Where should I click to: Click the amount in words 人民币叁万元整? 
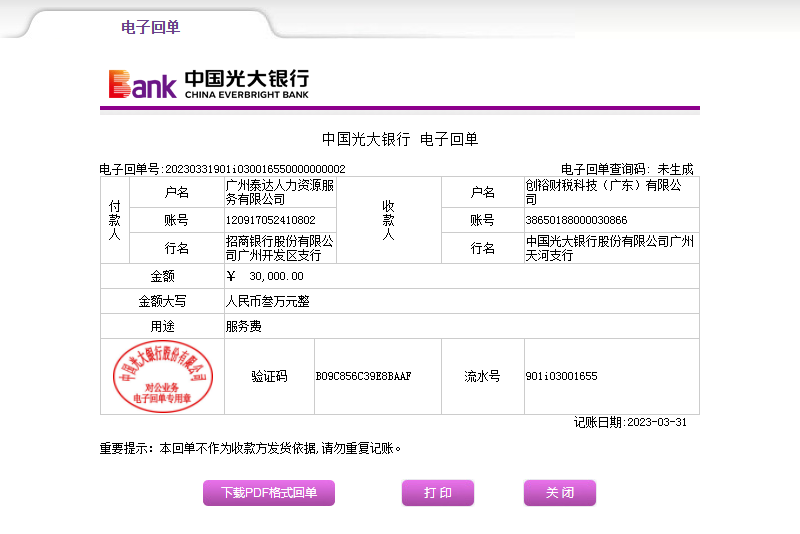click(x=267, y=301)
